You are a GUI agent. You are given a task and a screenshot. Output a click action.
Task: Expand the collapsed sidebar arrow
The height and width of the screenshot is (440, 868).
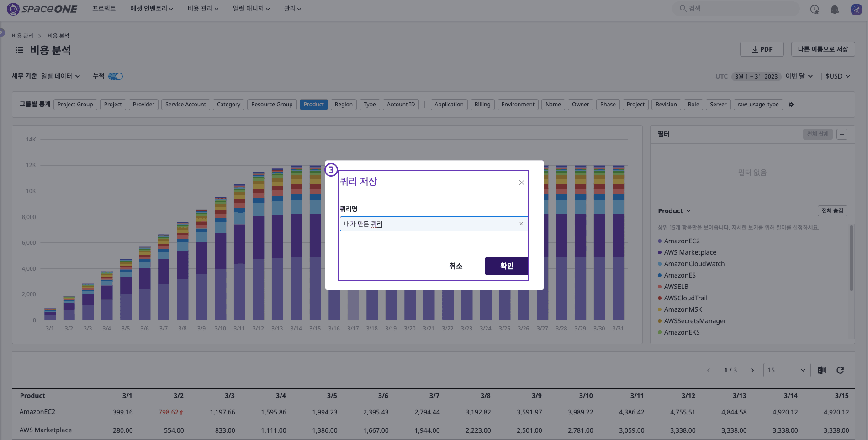[x=2, y=33]
